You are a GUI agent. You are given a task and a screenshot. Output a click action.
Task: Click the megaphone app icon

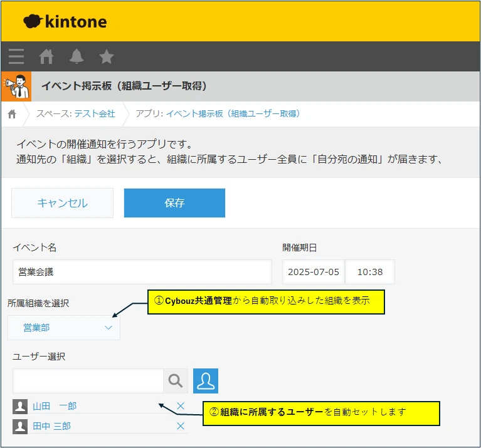16,86
